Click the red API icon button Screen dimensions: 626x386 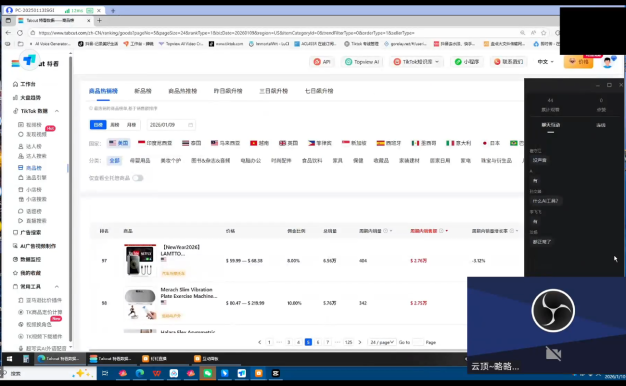322,62
